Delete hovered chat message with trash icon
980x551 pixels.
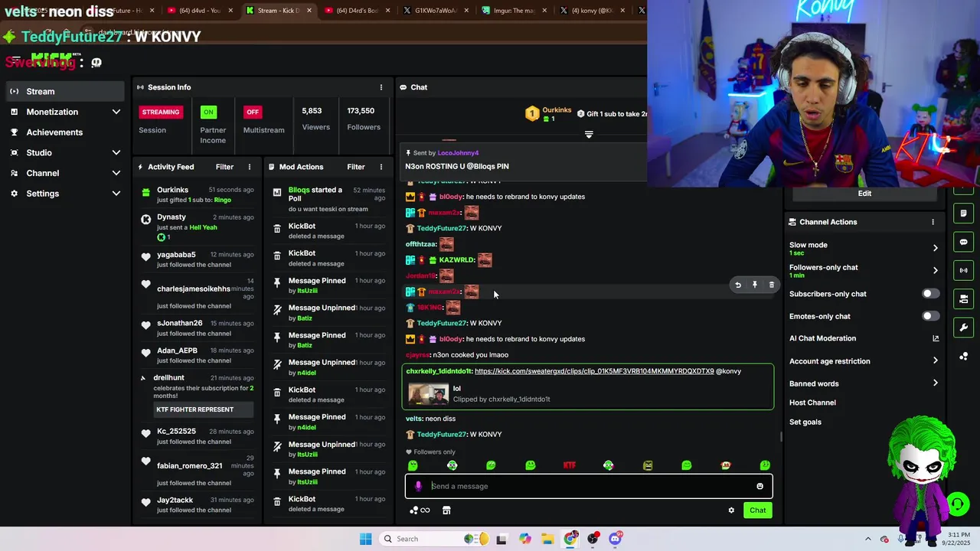771,285
